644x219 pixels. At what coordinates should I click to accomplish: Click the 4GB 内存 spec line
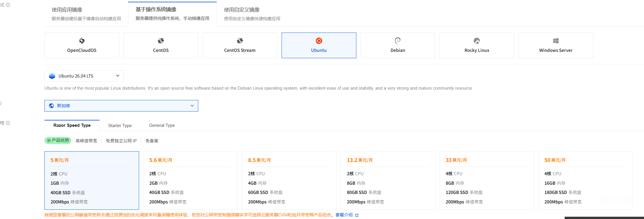[x=257, y=183]
